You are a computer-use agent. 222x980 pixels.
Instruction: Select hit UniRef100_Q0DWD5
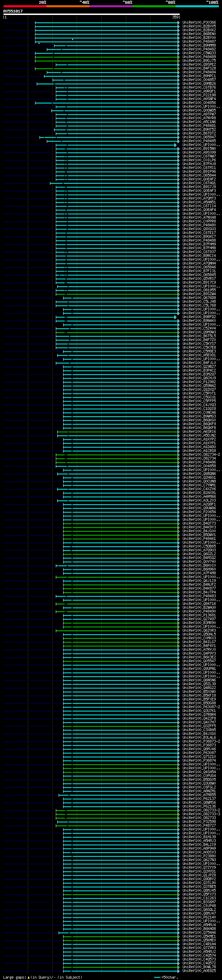199,110
